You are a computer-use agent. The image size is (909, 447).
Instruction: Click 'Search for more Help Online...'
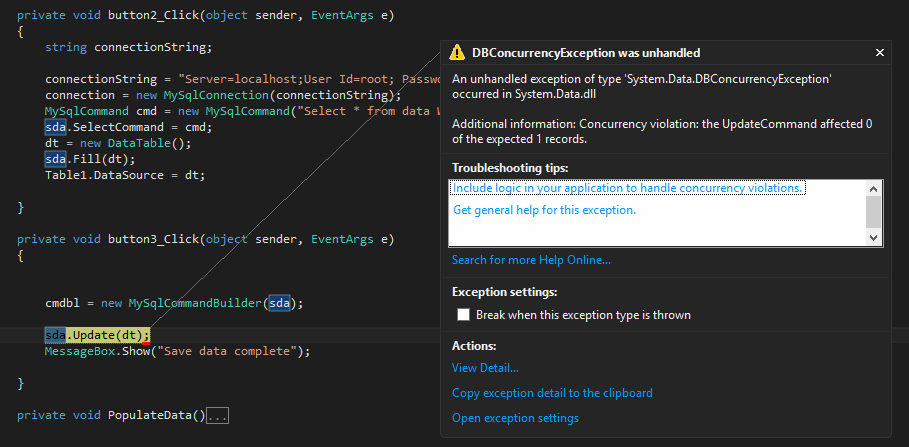coord(531,260)
